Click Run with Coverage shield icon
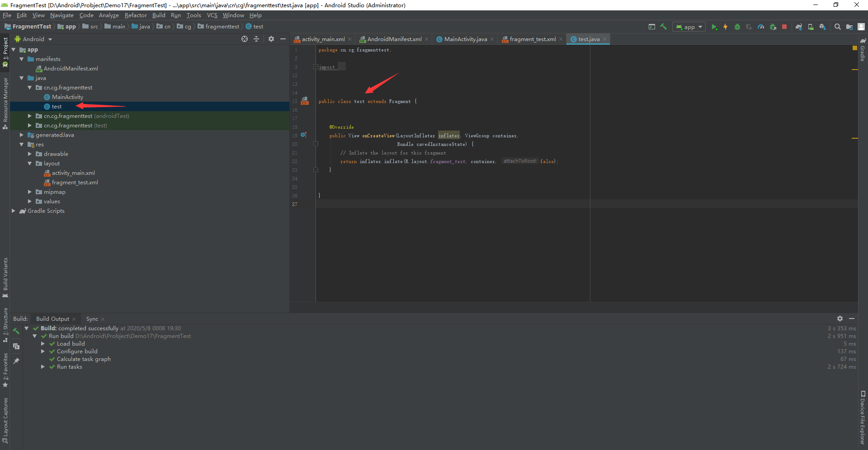Image resolution: width=868 pixels, height=450 pixels. tap(749, 27)
